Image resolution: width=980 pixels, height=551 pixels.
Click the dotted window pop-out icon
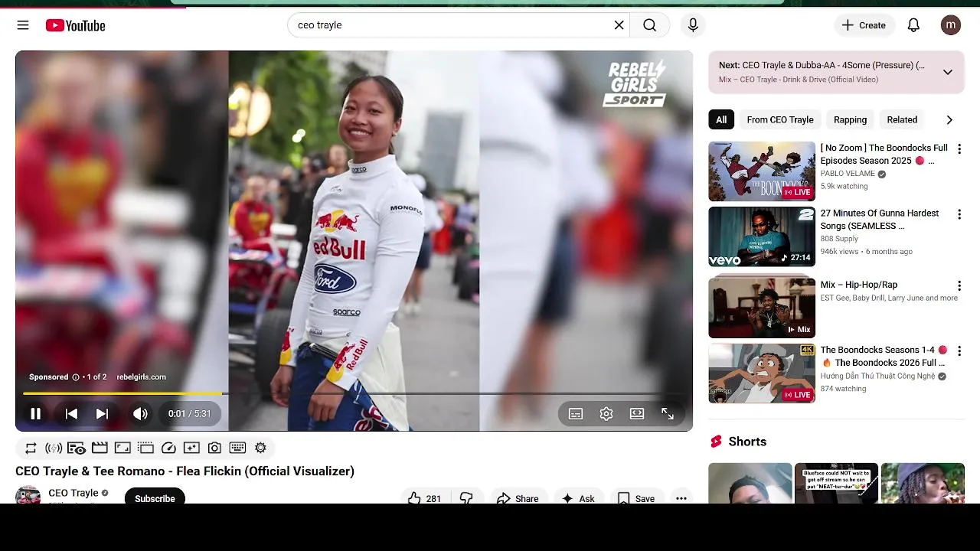click(x=145, y=448)
